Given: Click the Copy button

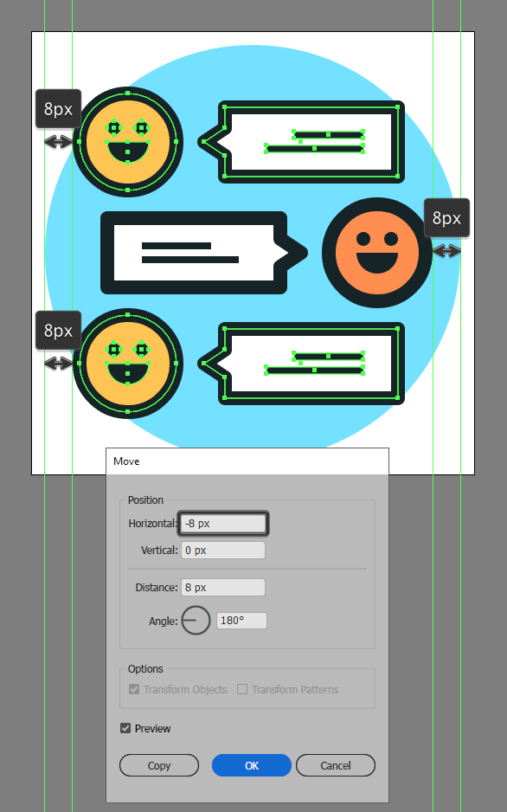Looking at the screenshot, I should 159,765.
